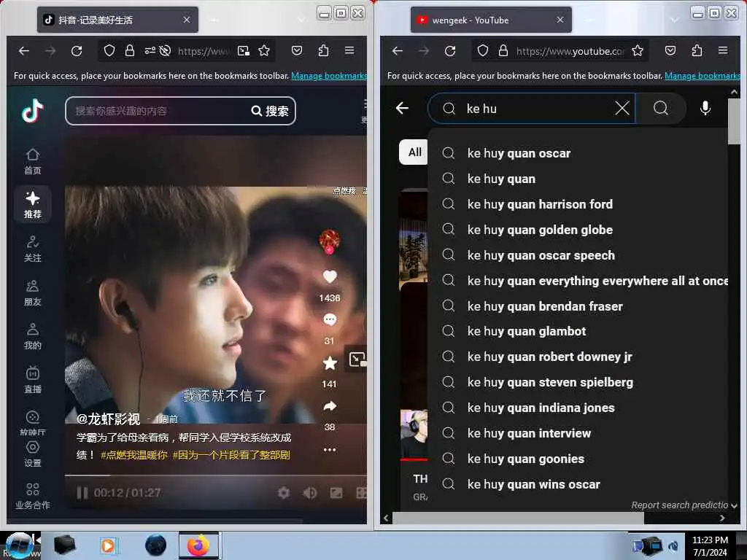The image size is (747, 560).
Task: Open the three-dot more options on video
Action: click(x=330, y=449)
